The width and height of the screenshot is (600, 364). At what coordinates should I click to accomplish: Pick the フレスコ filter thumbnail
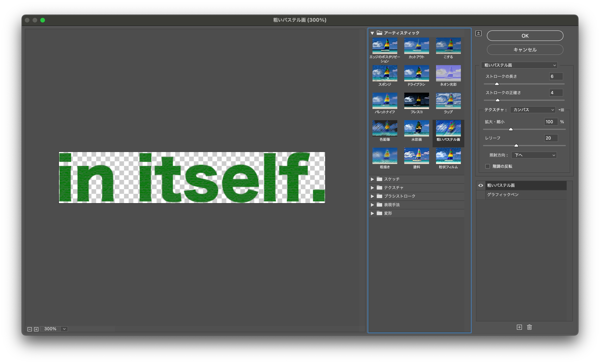pyautogui.click(x=416, y=101)
